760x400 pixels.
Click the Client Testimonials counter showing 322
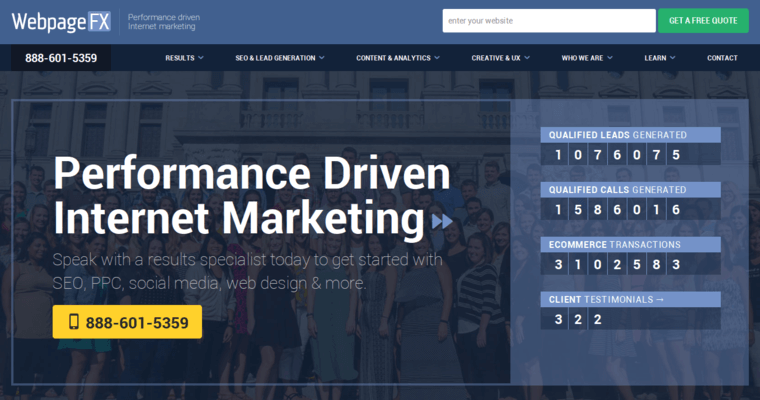[x=573, y=320]
